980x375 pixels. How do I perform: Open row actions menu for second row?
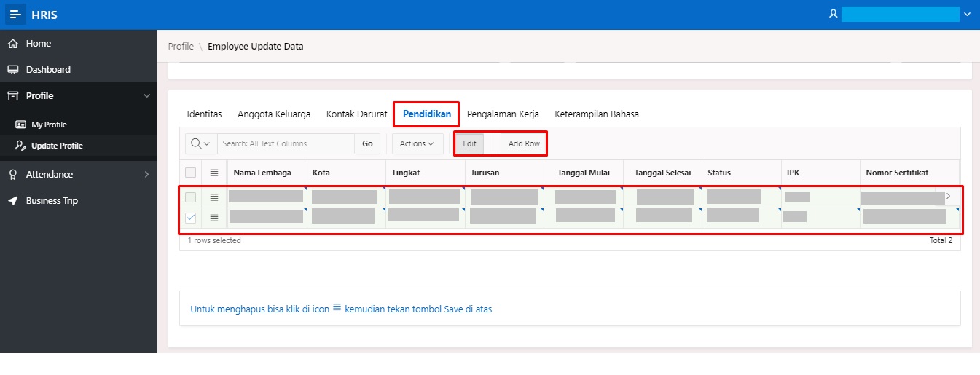[x=214, y=218]
